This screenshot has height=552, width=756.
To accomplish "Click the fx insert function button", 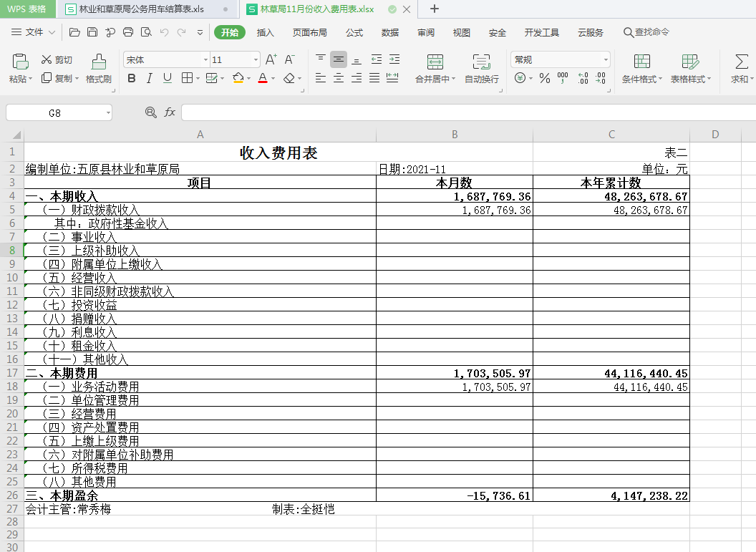I will [x=170, y=113].
